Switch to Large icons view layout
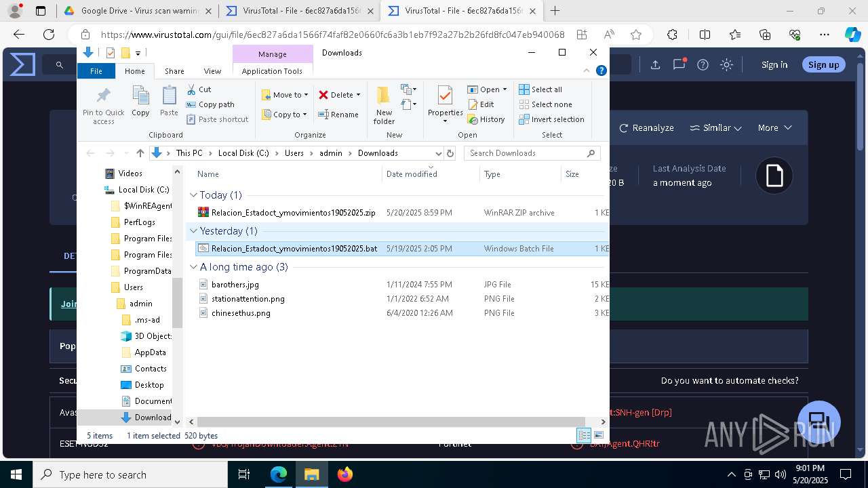The image size is (868, 488). pos(599,436)
